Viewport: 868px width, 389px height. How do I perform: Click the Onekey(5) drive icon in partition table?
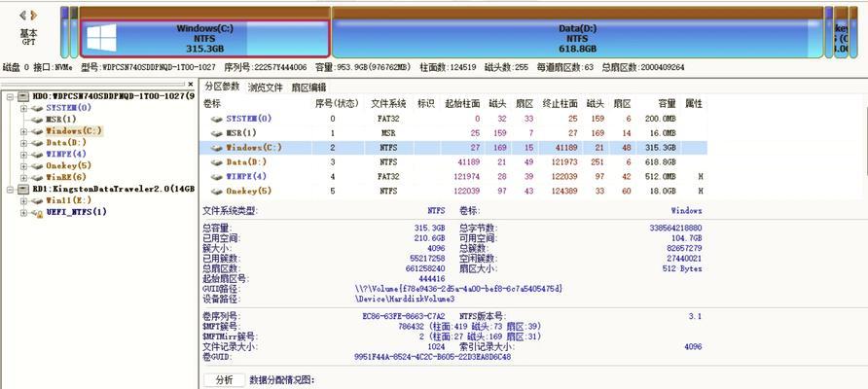tap(216, 191)
